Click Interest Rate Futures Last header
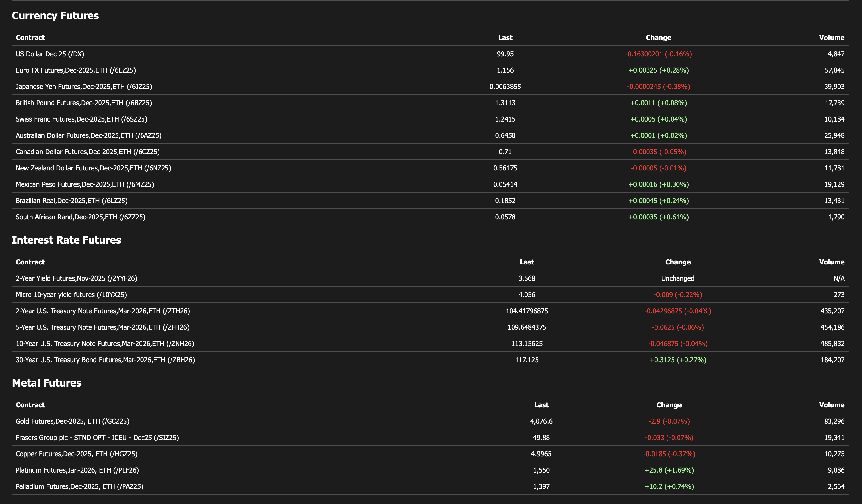The image size is (862, 504). [x=526, y=262]
